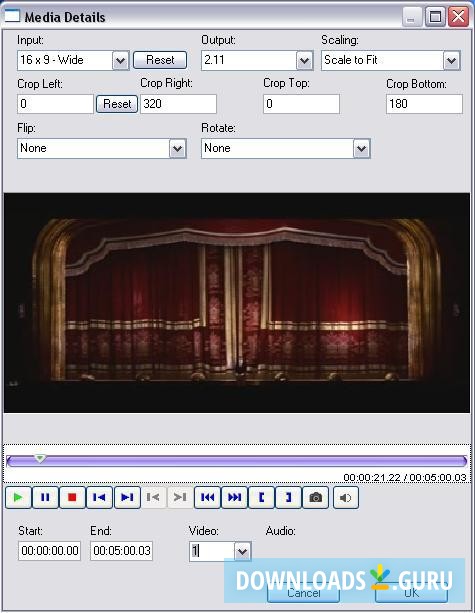Click the timeline position marker triangle
The width and height of the screenshot is (475, 613).
[39, 458]
